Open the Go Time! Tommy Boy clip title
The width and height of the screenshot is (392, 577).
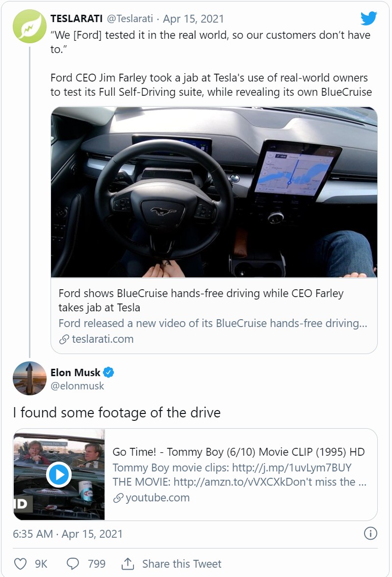tap(238, 452)
